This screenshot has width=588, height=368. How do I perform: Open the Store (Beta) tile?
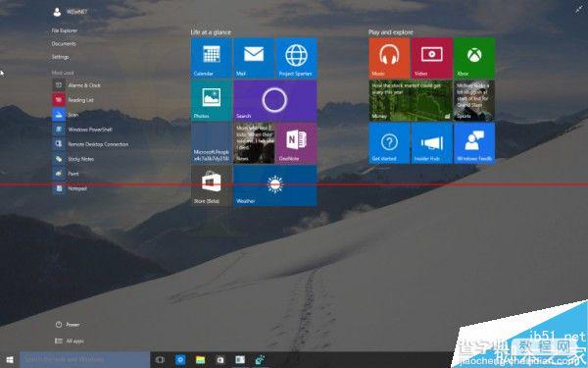[x=211, y=185]
